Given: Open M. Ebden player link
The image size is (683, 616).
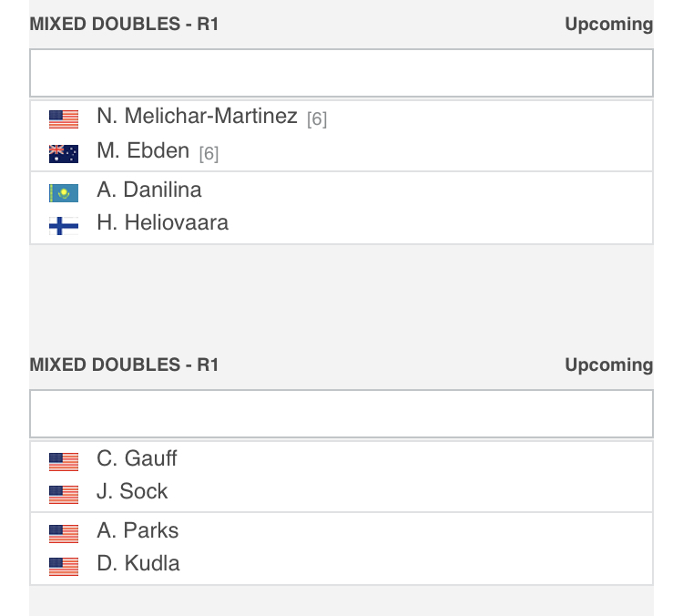Looking at the screenshot, I should point(143,150).
